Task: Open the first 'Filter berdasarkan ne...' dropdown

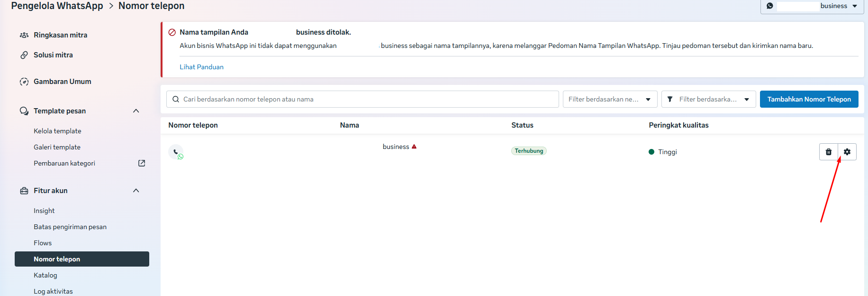Action: [610, 99]
